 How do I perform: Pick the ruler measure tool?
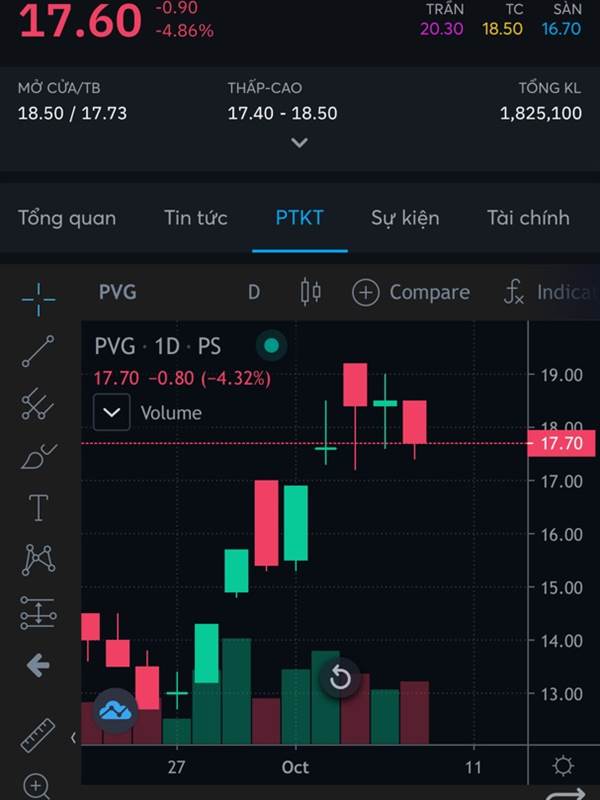click(38, 735)
